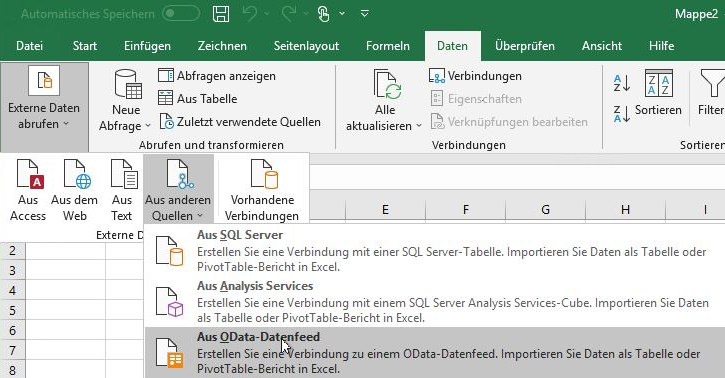The image size is (725, 378).
Task: Choose the Aus SQL Server menu entry
Action: pyautogui.click(x=435, y=251)
